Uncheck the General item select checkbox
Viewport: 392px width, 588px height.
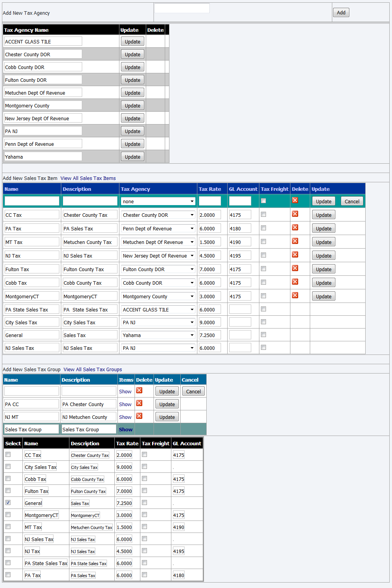click(8, 503)
